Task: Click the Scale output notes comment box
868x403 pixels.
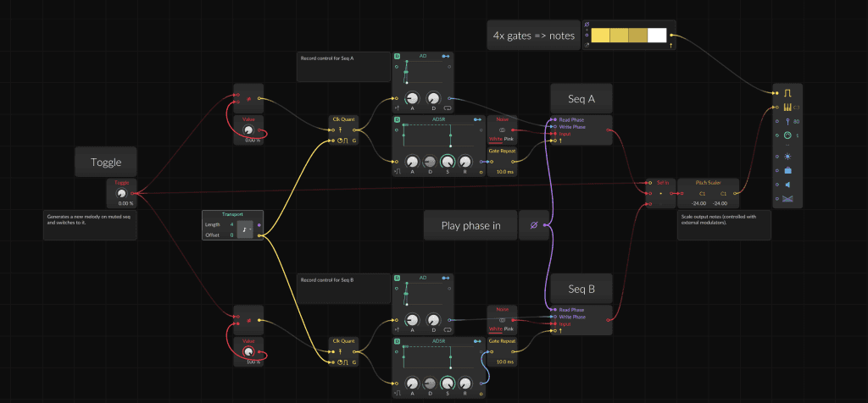Action: [724, 225]
